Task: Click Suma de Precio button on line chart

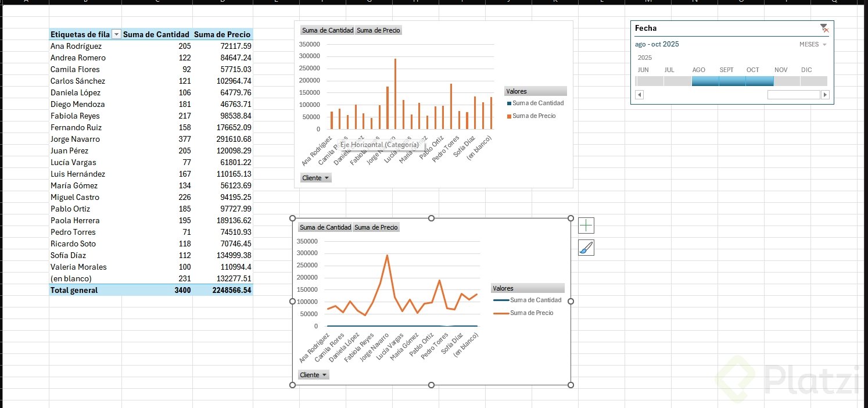Action: pos(376,227)
